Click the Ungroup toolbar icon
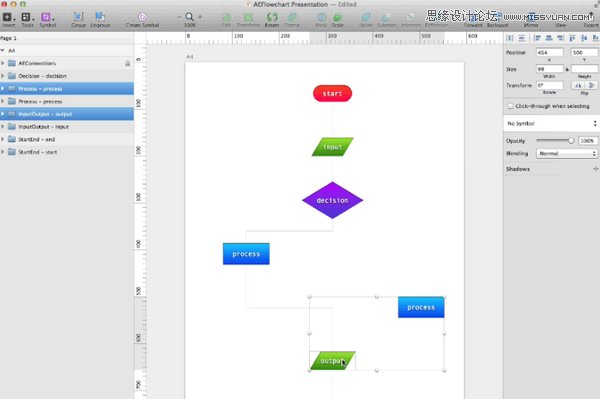Viewport: 600px width, 399px height. point(100,17)
